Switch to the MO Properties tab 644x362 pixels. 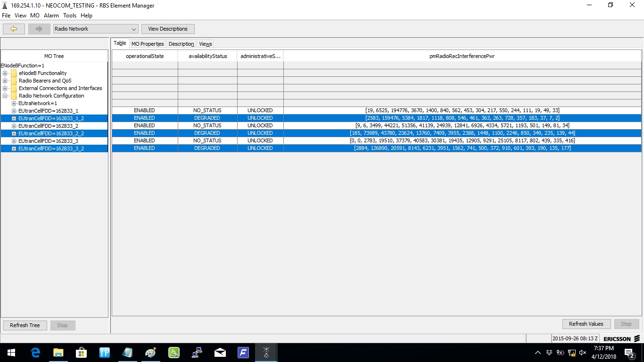148,44
